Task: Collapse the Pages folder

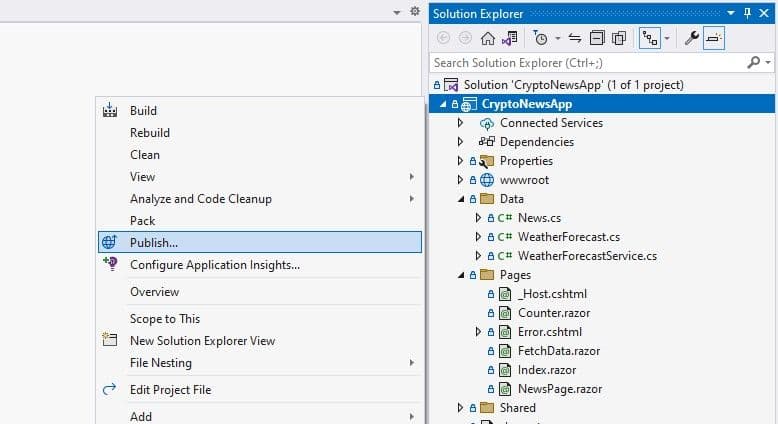Action: [x=460, y=275]
